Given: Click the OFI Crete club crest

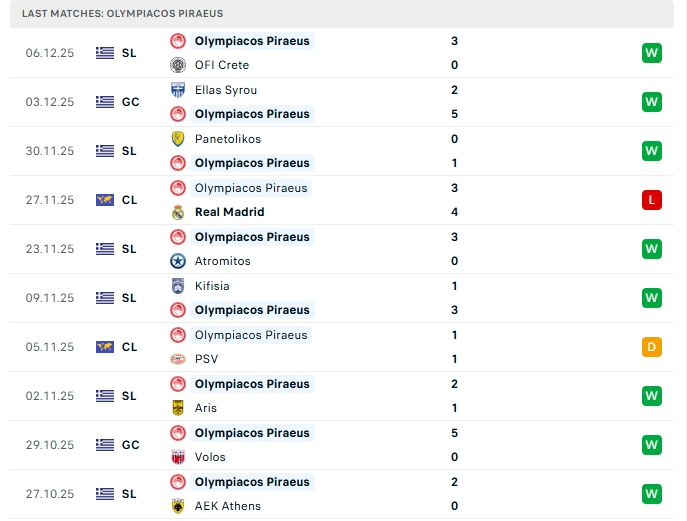Looking at the screenshot, I should click(178, 65).
